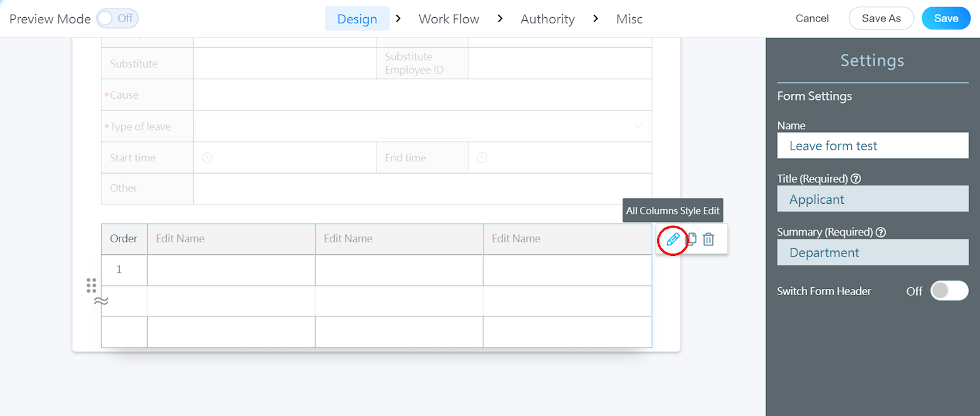Image resolution: width=980 pixels, height=416 pixels.
Task: Open the Title Applicant selector
Action: 872,199
